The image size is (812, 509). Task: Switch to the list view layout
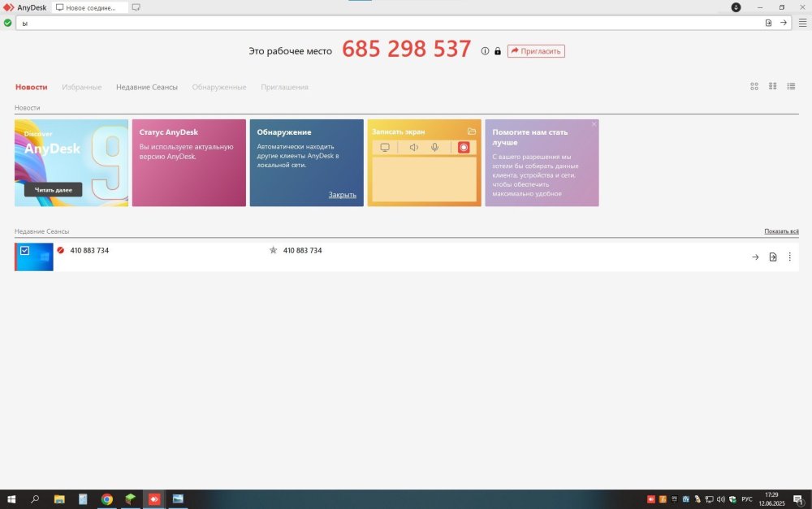pyautogui.click(x=791, y=87)
